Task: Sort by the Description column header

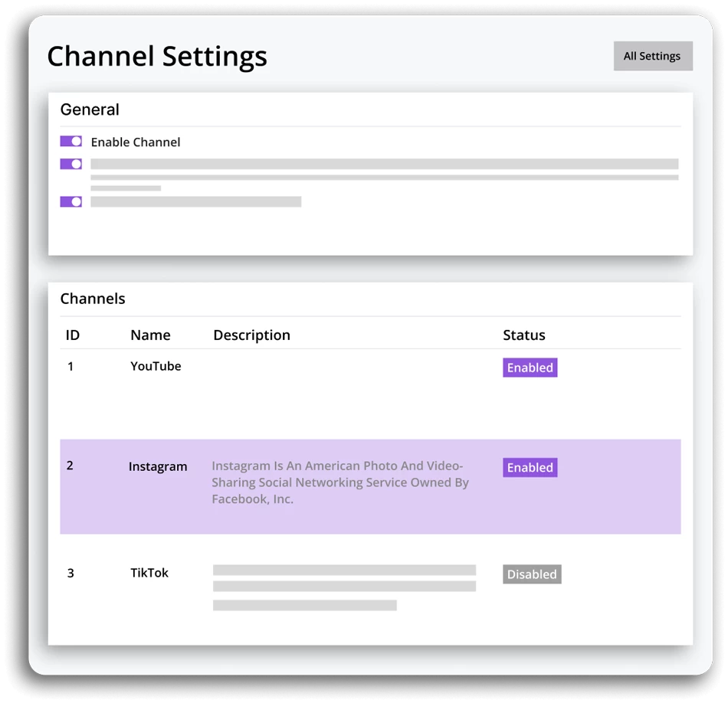Action: (251, 335)
